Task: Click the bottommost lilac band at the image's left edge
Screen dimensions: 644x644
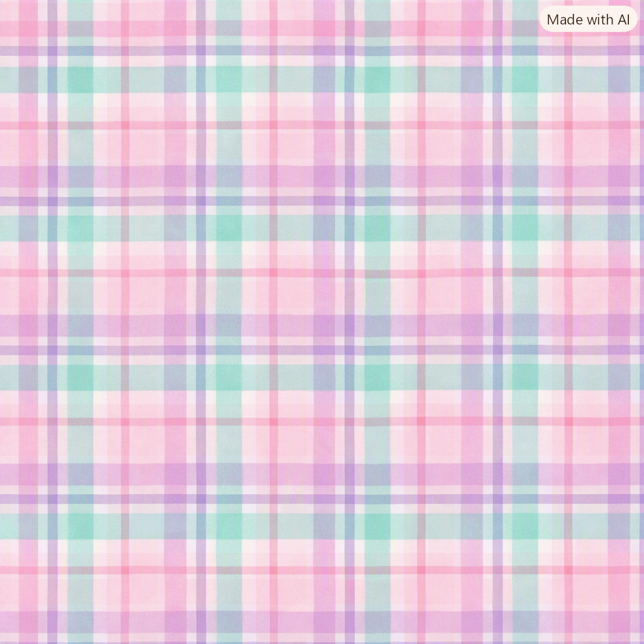Action: tap(9, 622)
